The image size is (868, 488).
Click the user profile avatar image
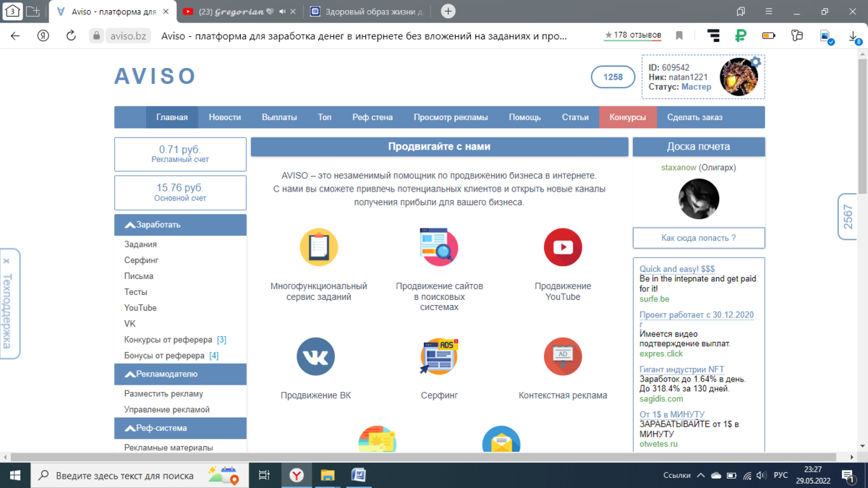(739, 77)
